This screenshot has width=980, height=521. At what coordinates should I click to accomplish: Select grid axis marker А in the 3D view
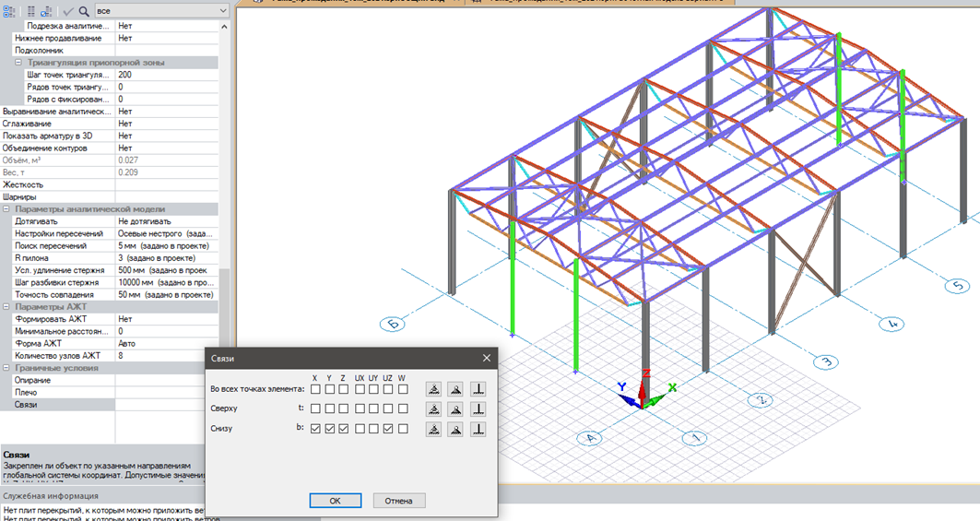coord(590,438)
